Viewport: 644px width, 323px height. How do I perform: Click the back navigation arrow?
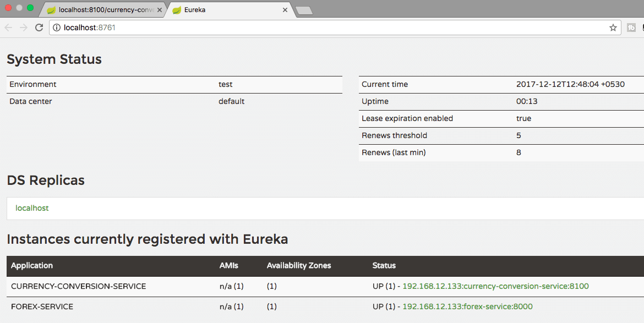tap(8, 27)
